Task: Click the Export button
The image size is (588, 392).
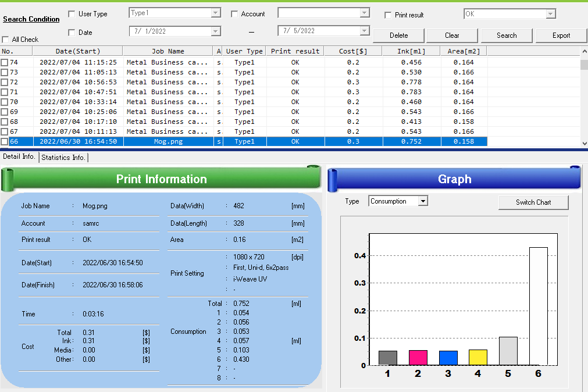Action: [x=561, y=35]
